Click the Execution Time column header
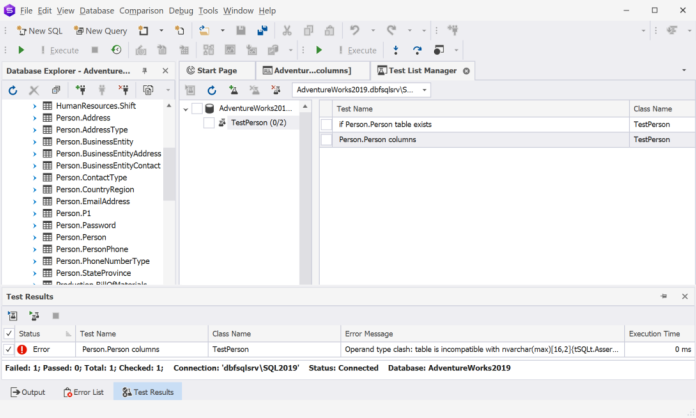This screenshot has width=696, height=418. [x=654, y=333]
